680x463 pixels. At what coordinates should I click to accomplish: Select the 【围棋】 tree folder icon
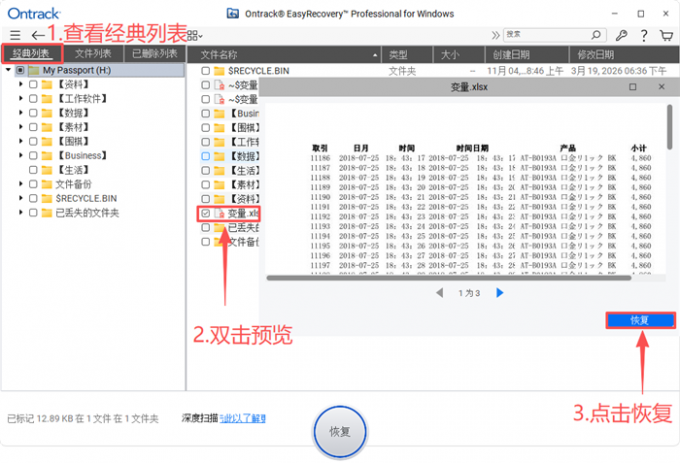(x=46, y=141)
